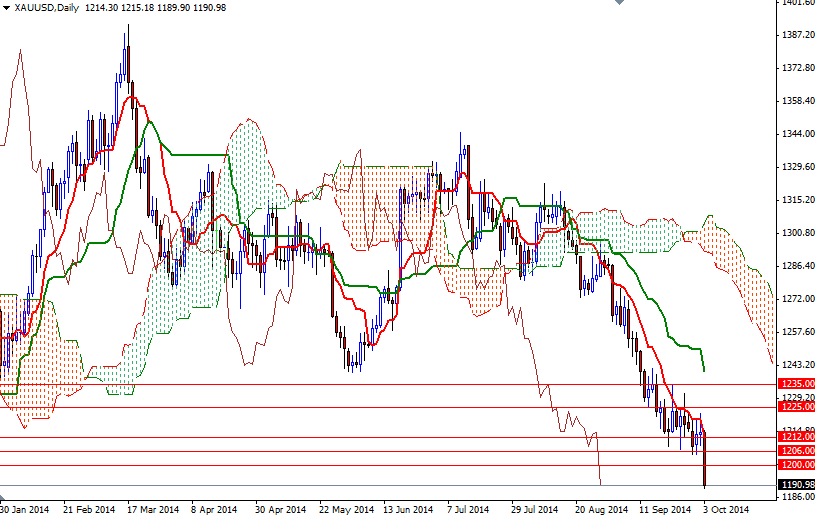The width and height of the screenshot is (815, 516).
Task: Click the last long red candlestick
Action: pyautogui.click(x=705, y=460)
